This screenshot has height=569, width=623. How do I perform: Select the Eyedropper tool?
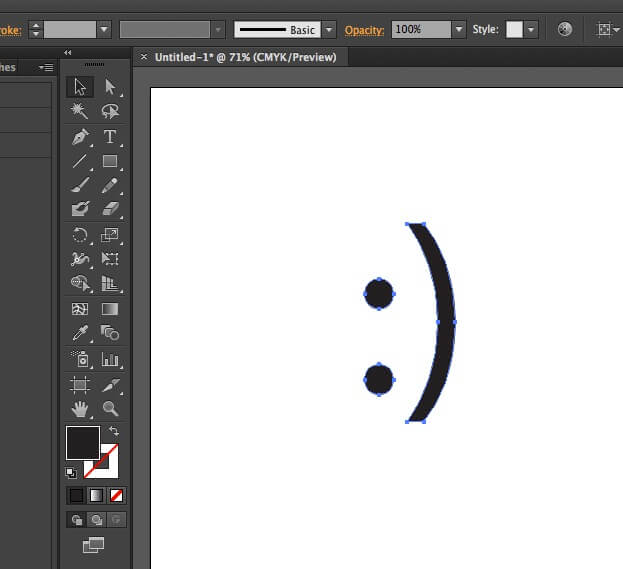(80, 333)
